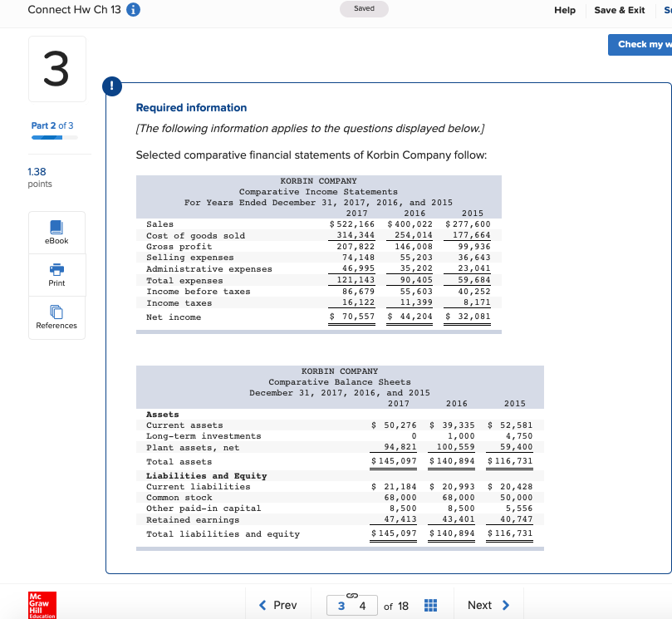This screenshot has width=672, height=619.
Task: Click Help in the top bar
Action: pos(565,9)
